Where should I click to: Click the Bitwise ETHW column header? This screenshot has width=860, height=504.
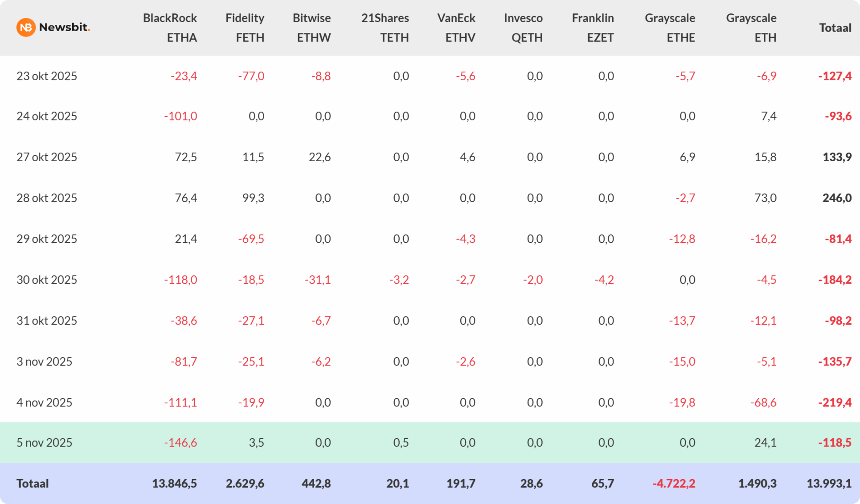(311, 28)
